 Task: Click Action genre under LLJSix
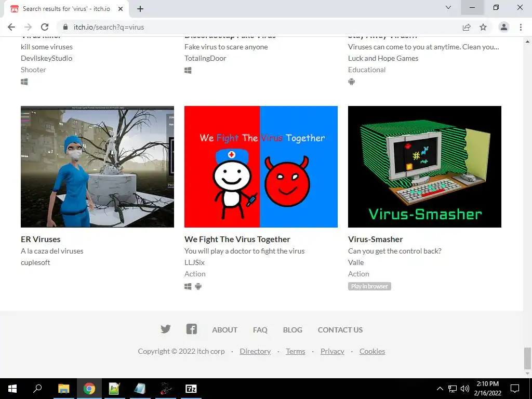tap(195, 274)
